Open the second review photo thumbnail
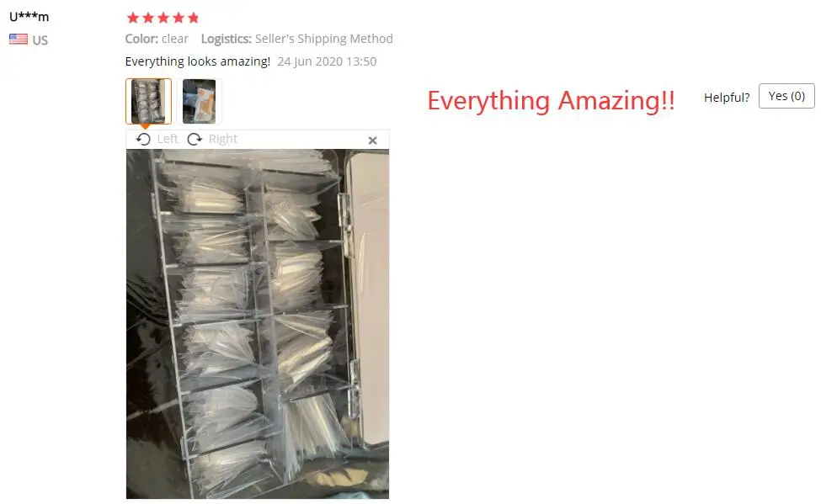 point(199,101)
